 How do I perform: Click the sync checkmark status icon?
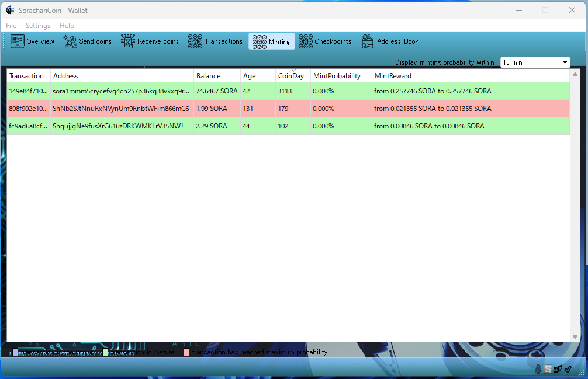point(568,369)
